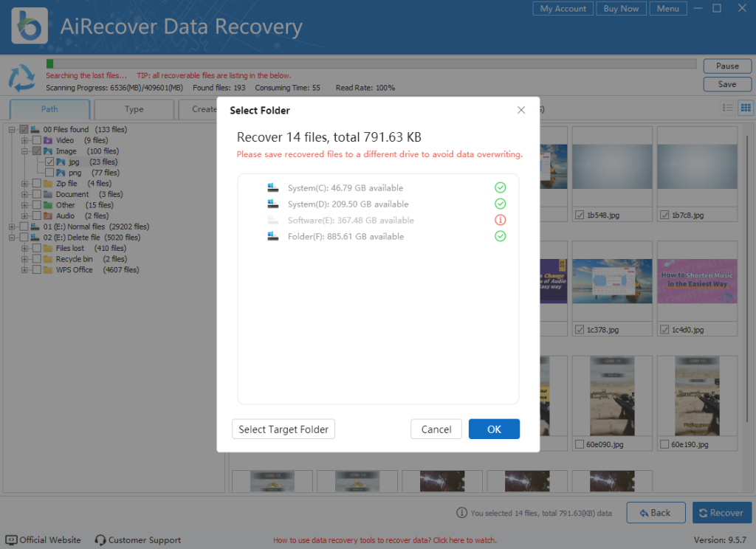Go Back to the previous step
The image size is (756, 549).
[656, 513]
